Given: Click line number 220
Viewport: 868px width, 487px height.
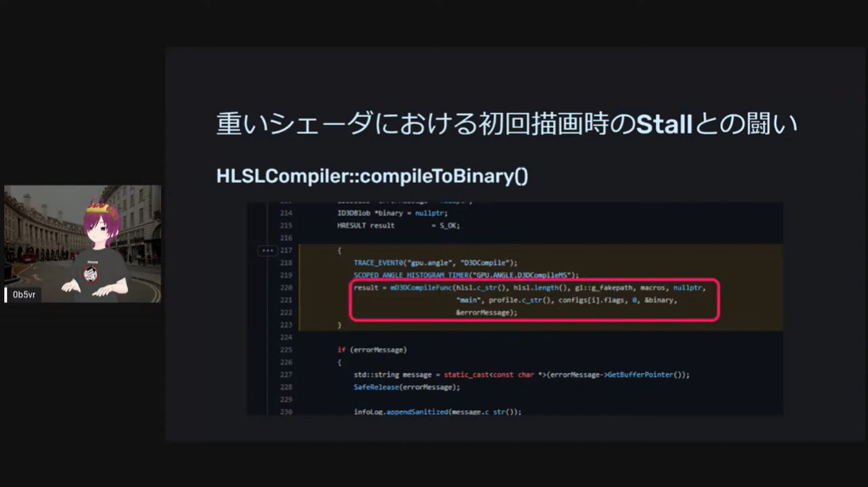Looking at the screenshot, I should click(x=286, y=287).
